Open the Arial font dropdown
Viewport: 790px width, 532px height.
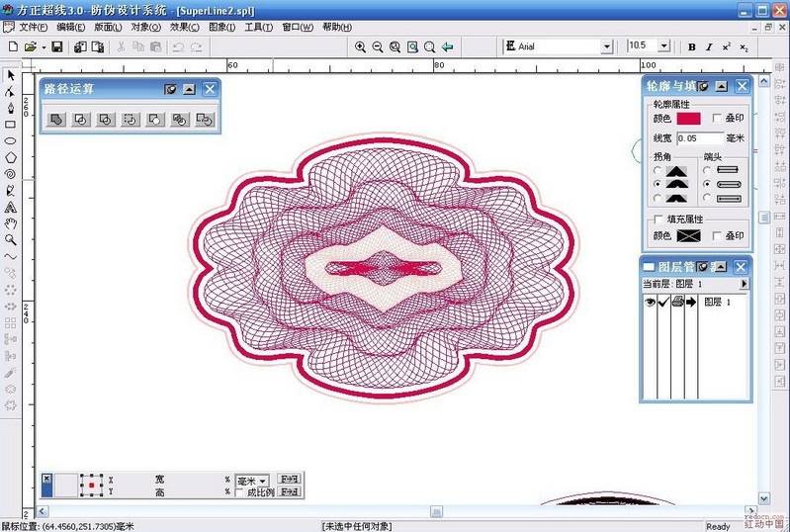coord(607,46)
